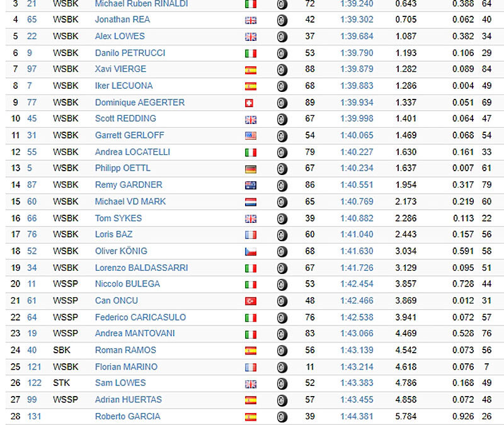504x425 pixels.
Task: Open rider link Florian MARINO
Action: [x=127, y=366]
